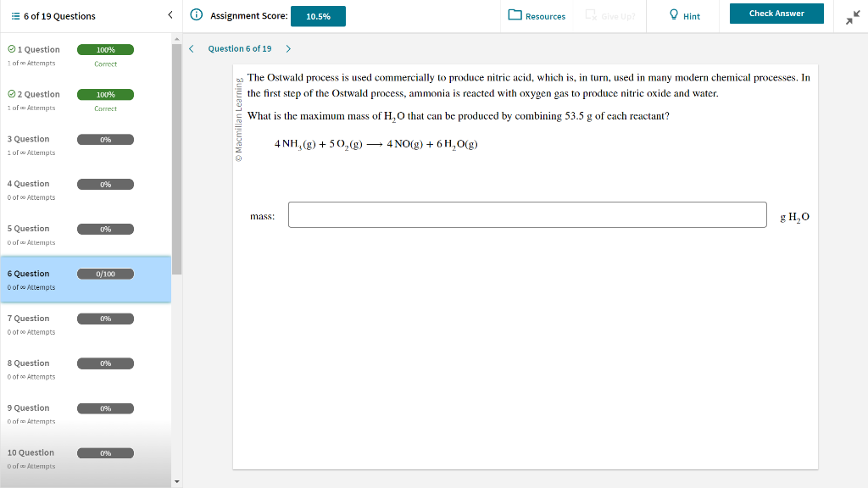Click the green checkmark for Question 1

point(12,49)
